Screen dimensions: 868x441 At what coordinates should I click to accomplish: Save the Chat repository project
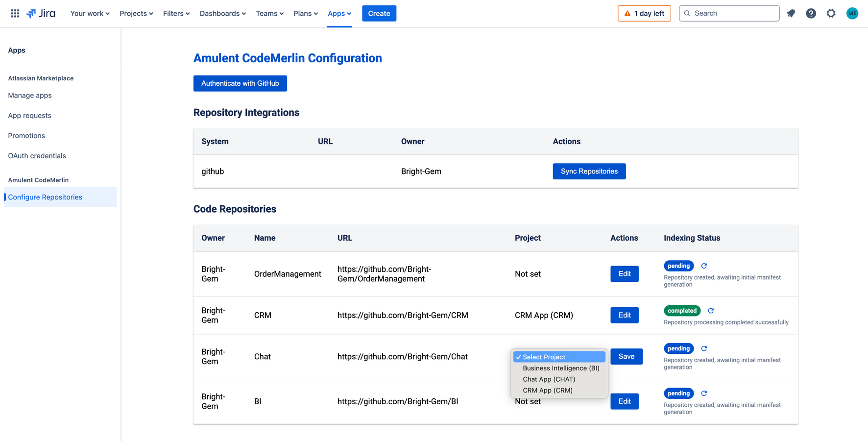[x=627, y=357]
